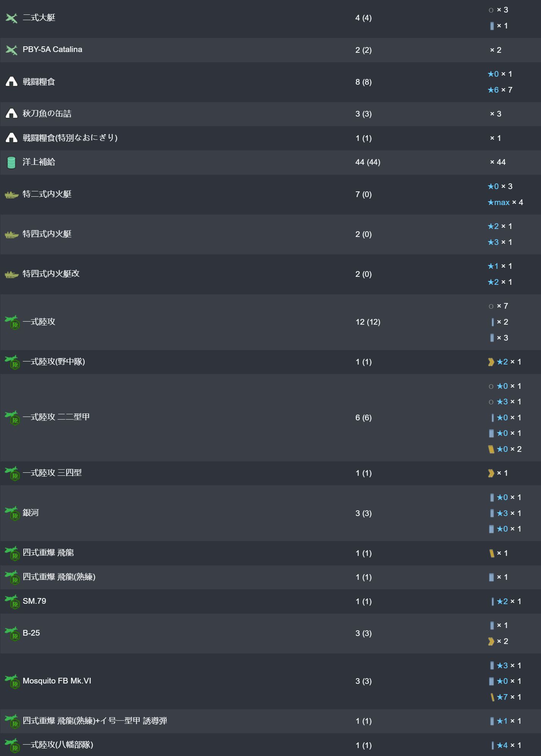The image size is (541, 756).
Task: Click the flying boat icon beside 二式大艇
Action: [x=12, y=18]
